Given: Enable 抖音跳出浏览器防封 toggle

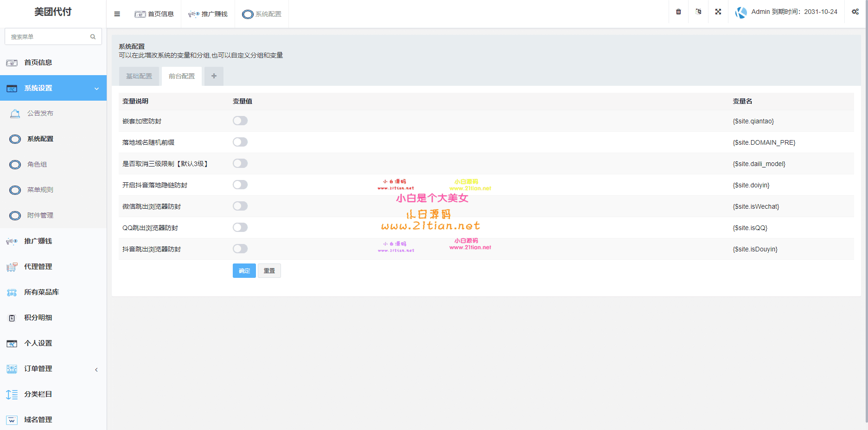Looking at the screenshot, I should [240, 249].
